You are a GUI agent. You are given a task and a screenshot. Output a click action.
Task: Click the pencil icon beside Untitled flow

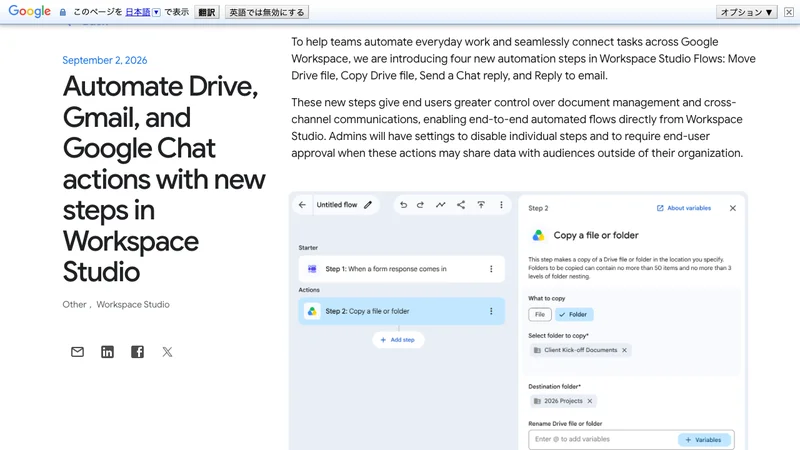coord(368,205)
